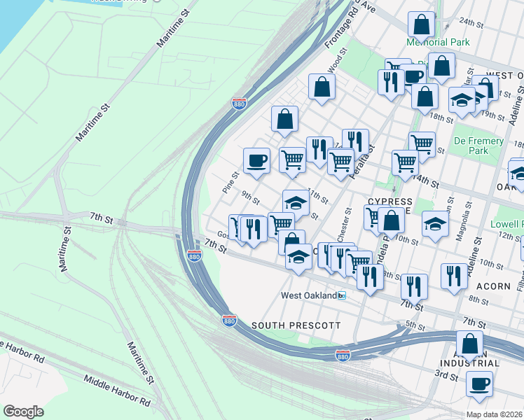Click the ACORN neighborhood label
The height and width of the screenshot is (420, 524).
tap(494, 286)
